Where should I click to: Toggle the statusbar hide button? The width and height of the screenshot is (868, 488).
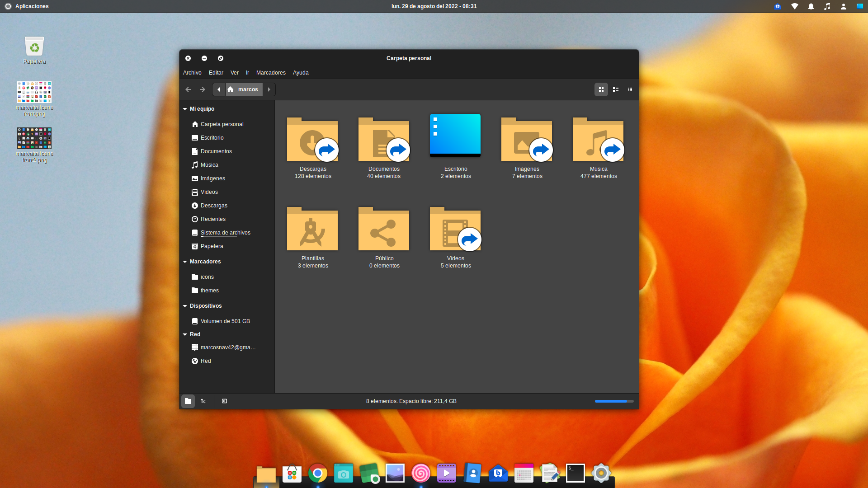click(224, 401)
